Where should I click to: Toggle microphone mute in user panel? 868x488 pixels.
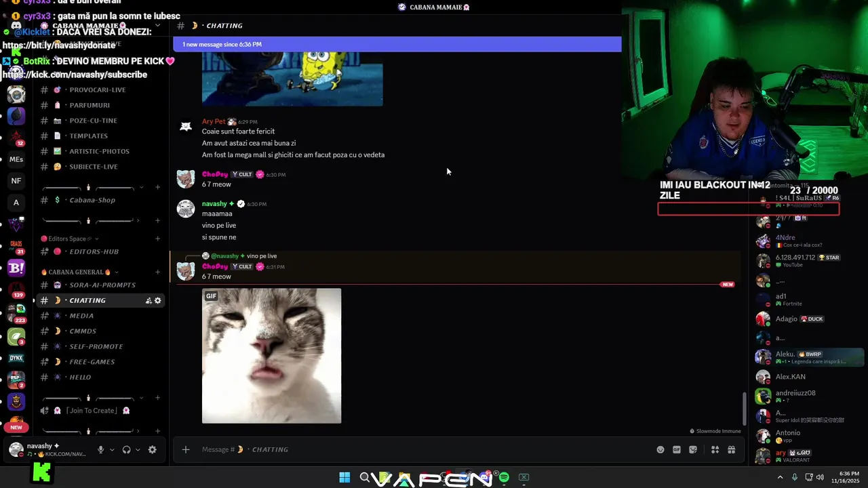tap(100, 449)
